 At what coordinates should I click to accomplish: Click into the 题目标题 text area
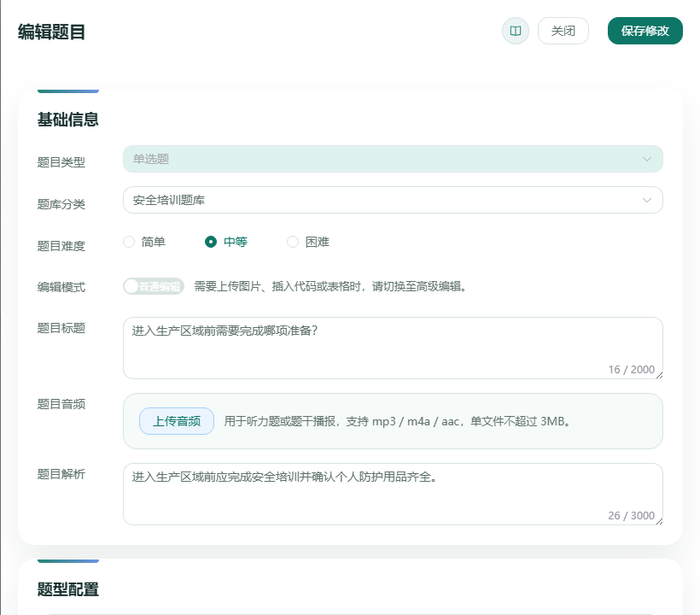point(393,348)
